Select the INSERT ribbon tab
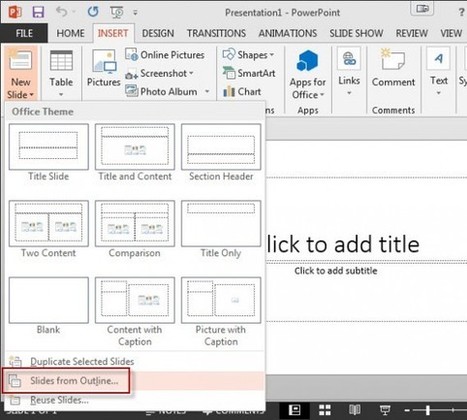The image size is (467, 420). tap(113, 33)
